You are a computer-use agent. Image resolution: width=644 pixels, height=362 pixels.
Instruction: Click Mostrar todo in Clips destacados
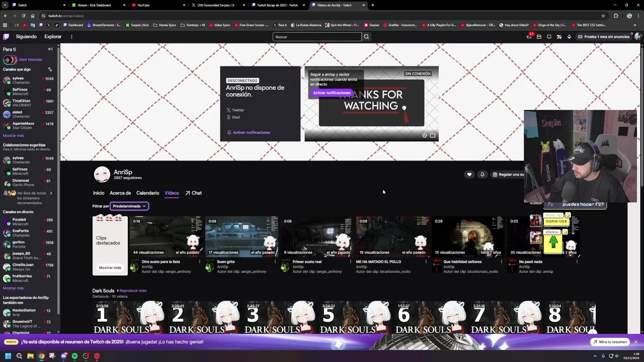pyautogui.click(x=110, y=267)
